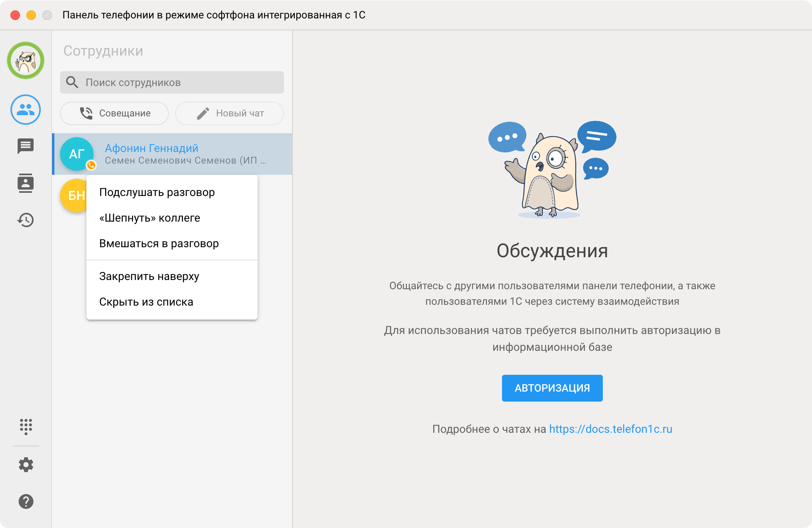Click the Сотрудники panel title
812x528 pixels.
103,51
